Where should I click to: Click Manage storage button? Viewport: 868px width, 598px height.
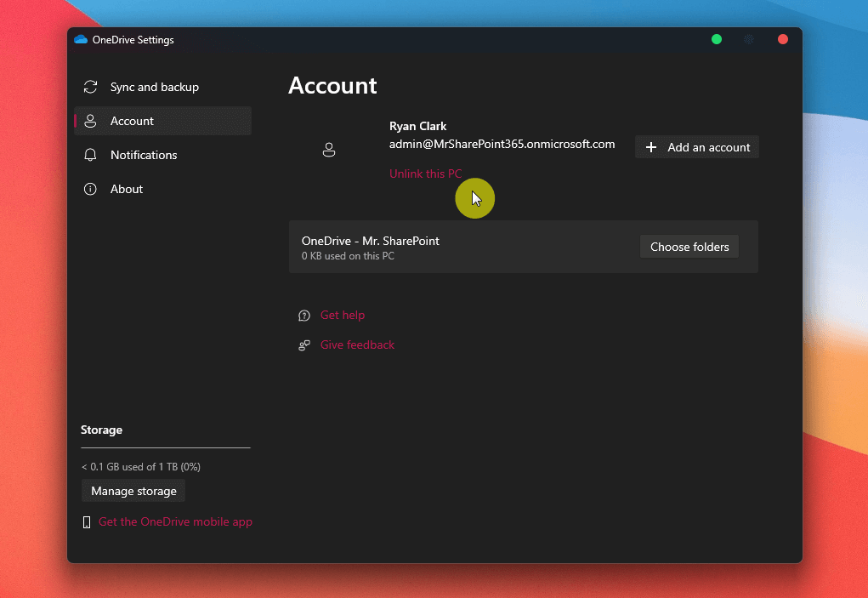coord(133,491)
